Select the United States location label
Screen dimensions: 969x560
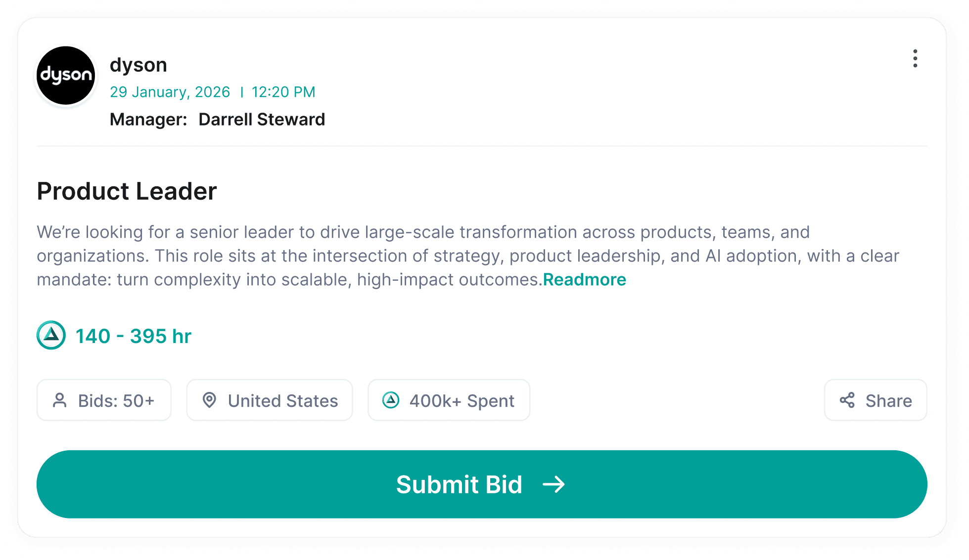tap(283, 401)
